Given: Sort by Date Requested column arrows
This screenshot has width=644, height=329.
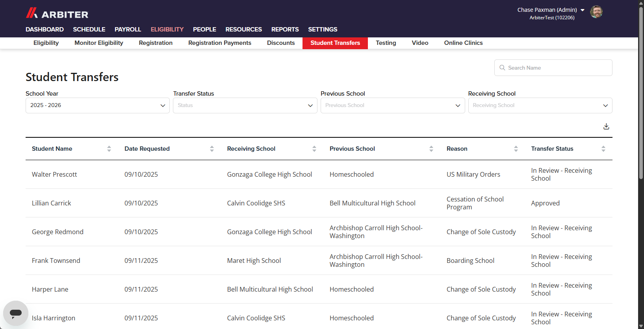Looking at the screenshot, I should click(x=212, y=149).
